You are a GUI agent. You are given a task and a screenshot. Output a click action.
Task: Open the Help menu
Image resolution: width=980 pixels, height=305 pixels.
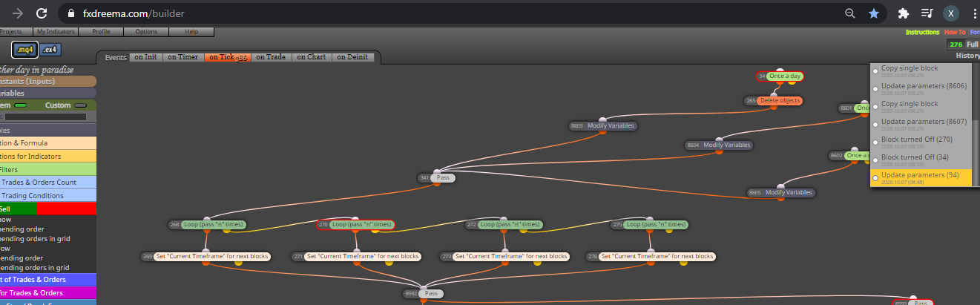tap(191, 32)
